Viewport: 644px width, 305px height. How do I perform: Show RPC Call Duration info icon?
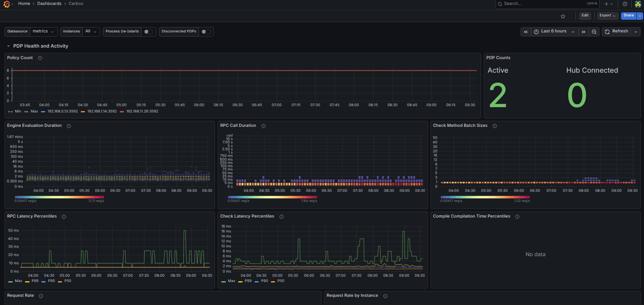point(263,126)
